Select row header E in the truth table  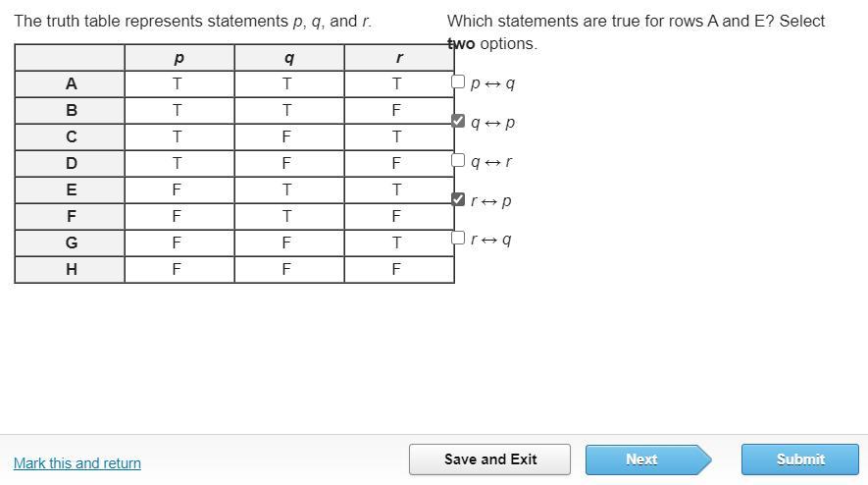pos(71,190)
